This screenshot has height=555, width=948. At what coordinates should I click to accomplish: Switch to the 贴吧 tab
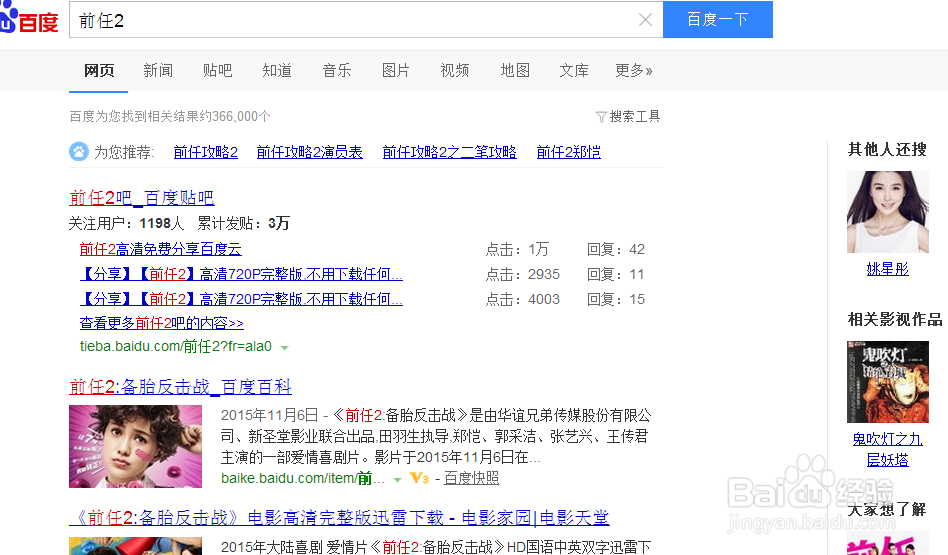coord(218,71)
